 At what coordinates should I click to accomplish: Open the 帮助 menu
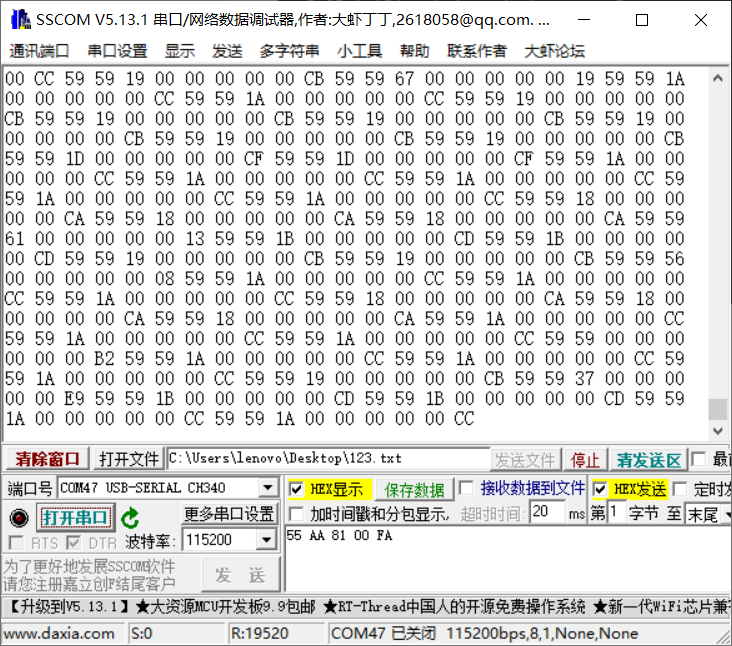coord(414,51)
